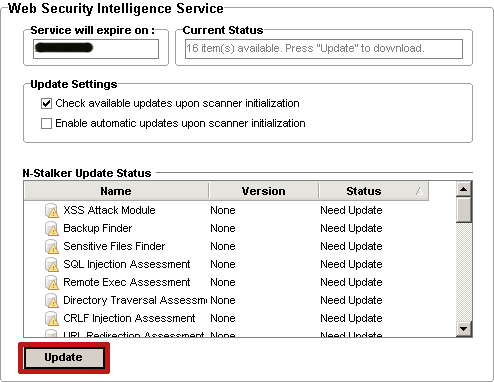Select the 'CRLF Injection Assessment' row name
494x382 pixels.
pyautogui.click(x=129, y=318)
